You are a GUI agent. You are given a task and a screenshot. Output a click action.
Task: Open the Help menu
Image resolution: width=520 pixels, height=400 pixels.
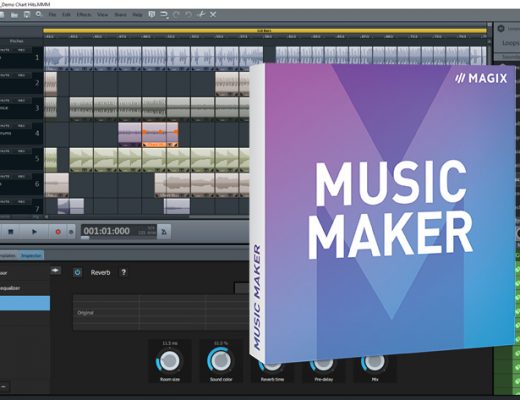coord(137,15)
